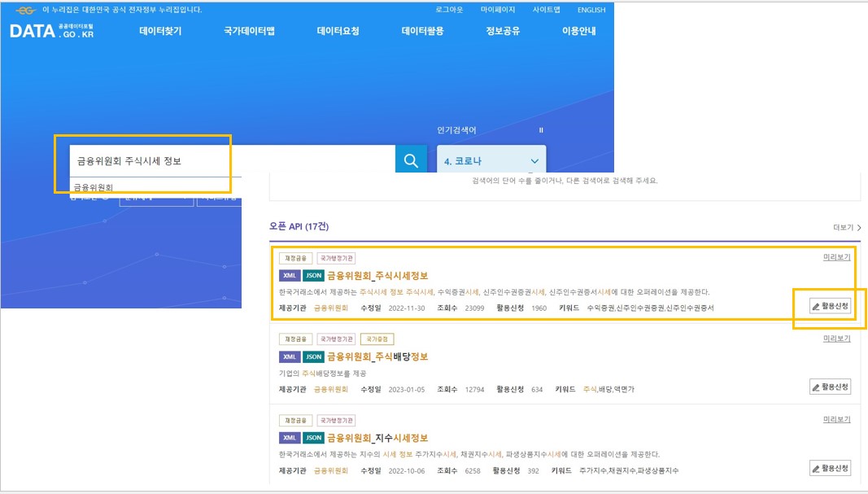The width and height of the screenshot is (868, 494).
Task: Click 활용신청 for 지수시세정보
Action: (x=830, y=468)
